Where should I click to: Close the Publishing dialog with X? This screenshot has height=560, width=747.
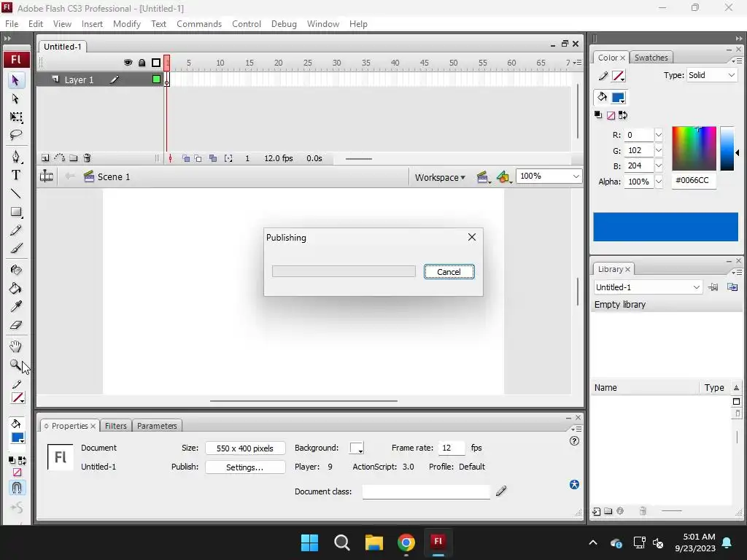(472, 237)
